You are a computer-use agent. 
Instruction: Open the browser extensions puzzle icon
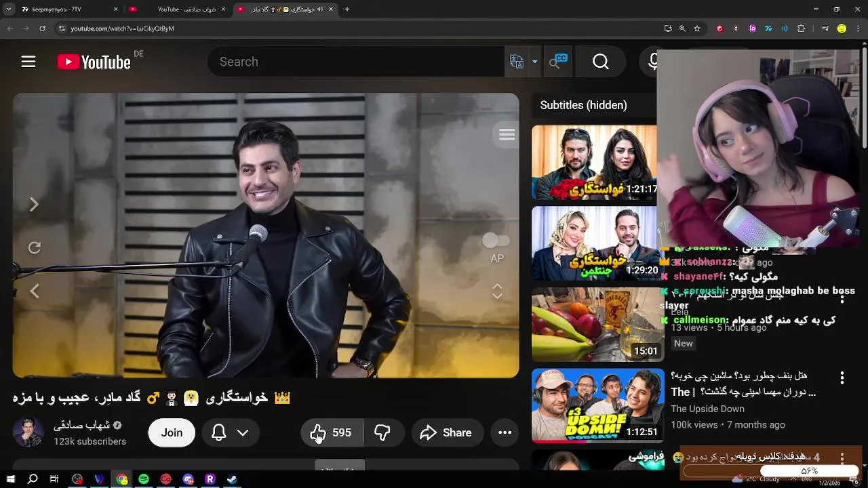802,28
